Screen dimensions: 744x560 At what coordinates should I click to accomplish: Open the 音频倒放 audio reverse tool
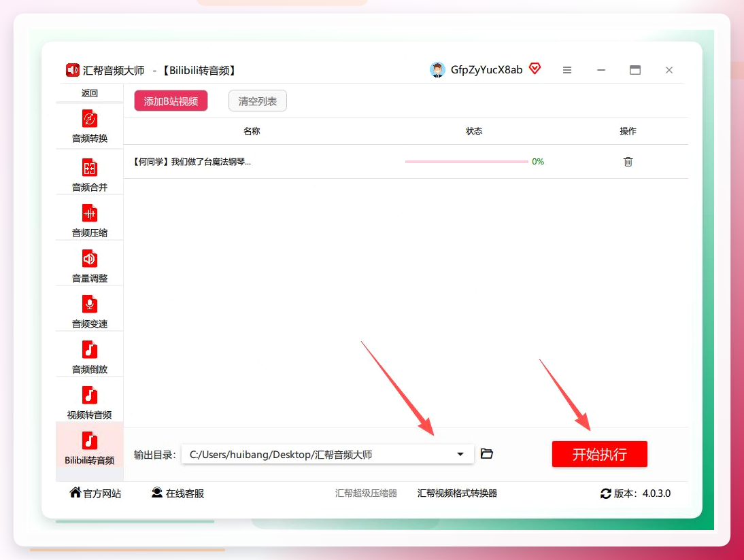point(89,357)
